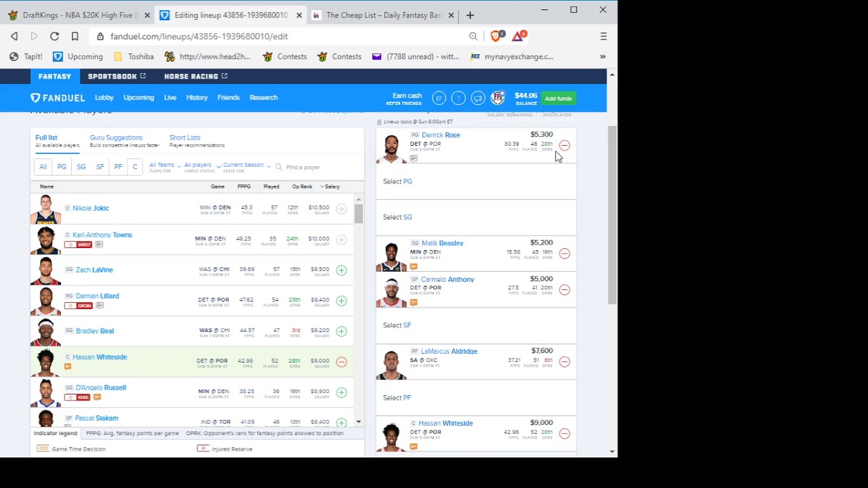Open announcements megaphone icon
The width and height of the screenshot is (868, 488).
(x=478, y=98)
